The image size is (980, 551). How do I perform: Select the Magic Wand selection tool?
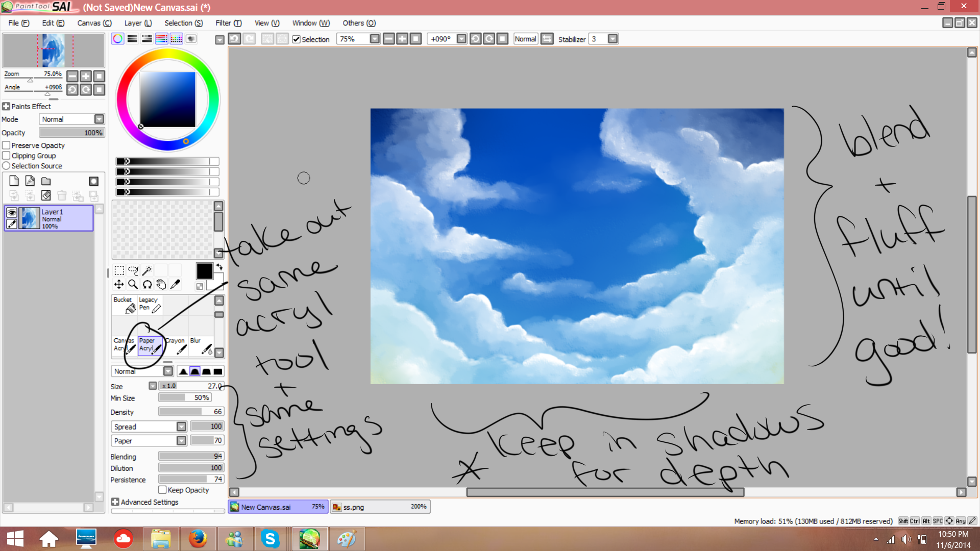(147, 270)
